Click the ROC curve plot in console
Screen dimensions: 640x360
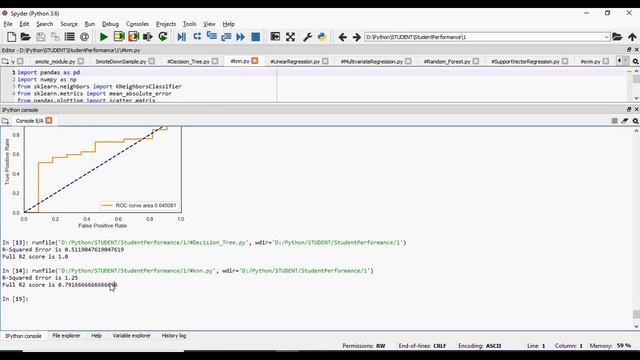[93, 177]
